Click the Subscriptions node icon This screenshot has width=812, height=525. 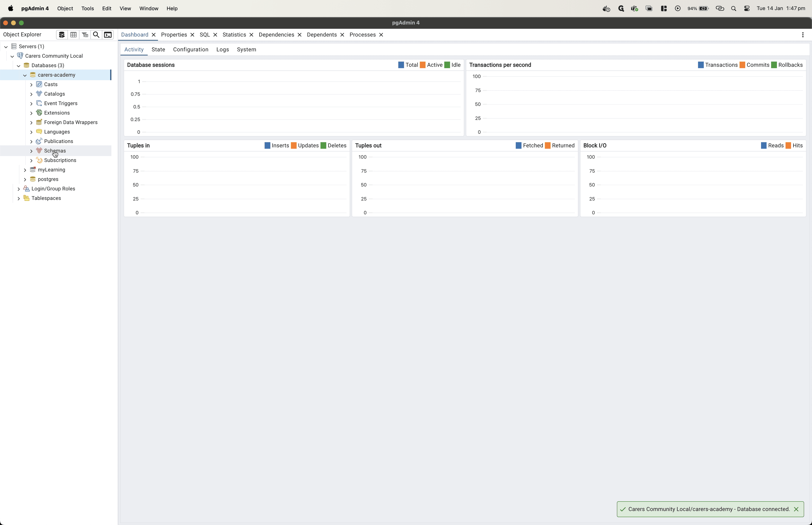tap(39, 160)
